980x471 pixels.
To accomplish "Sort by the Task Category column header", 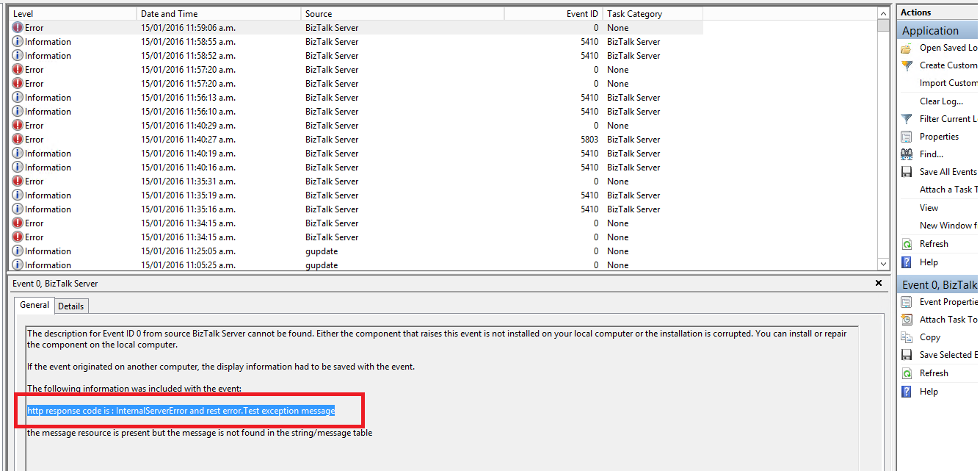I will (653, 14).
